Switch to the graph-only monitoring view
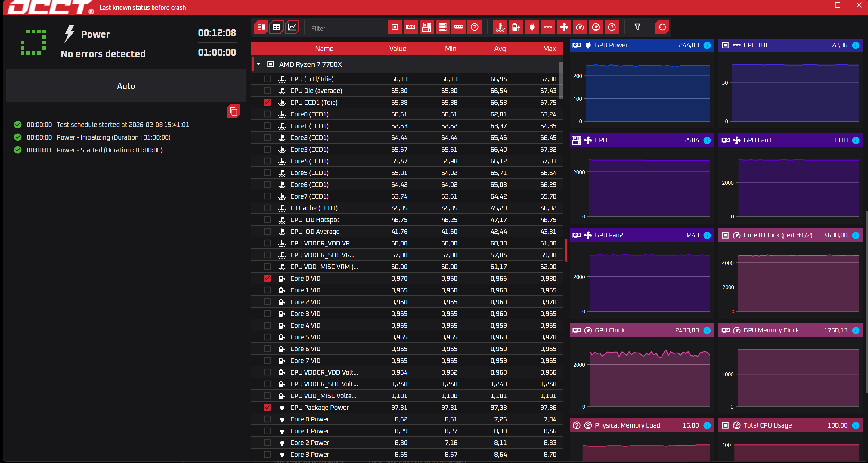 coord(292,27)
